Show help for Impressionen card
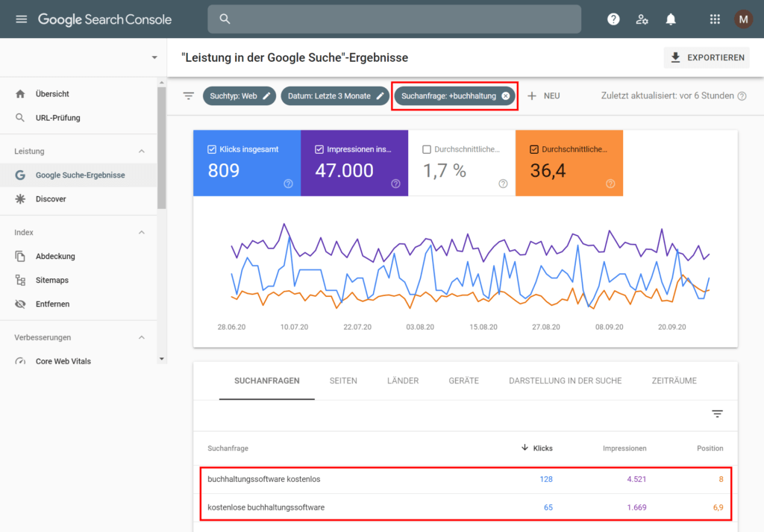The height and width of the screenshot is (532, 764). (x=395, y=184)
